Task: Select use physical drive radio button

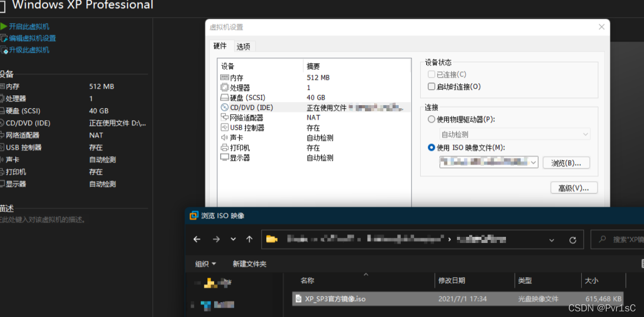Action: (431, 119)
